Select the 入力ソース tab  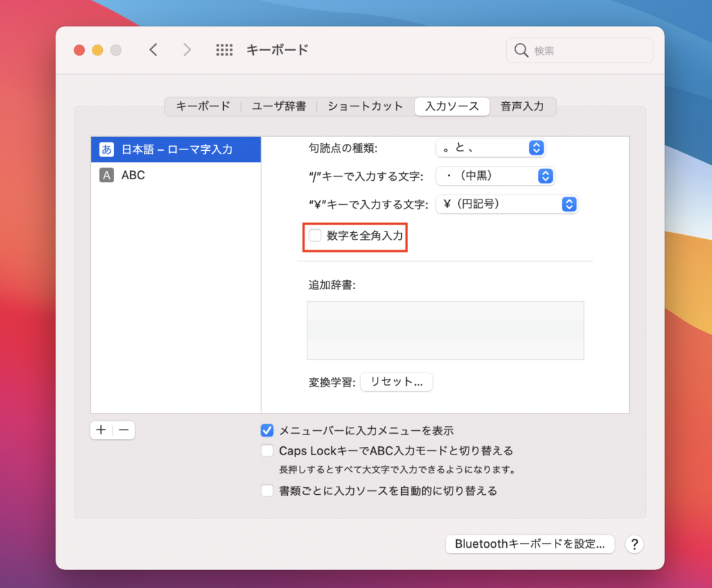tap(452, 106)
